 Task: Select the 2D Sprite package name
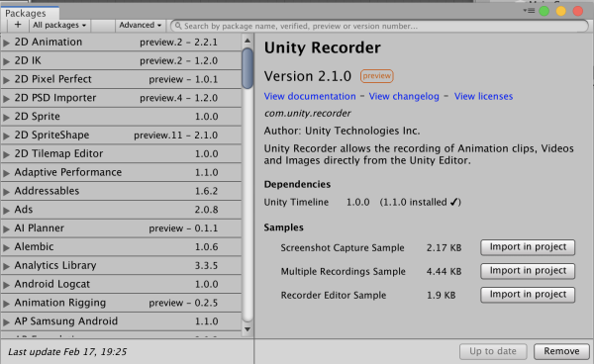pyautogui.click(x=38, y=116)
